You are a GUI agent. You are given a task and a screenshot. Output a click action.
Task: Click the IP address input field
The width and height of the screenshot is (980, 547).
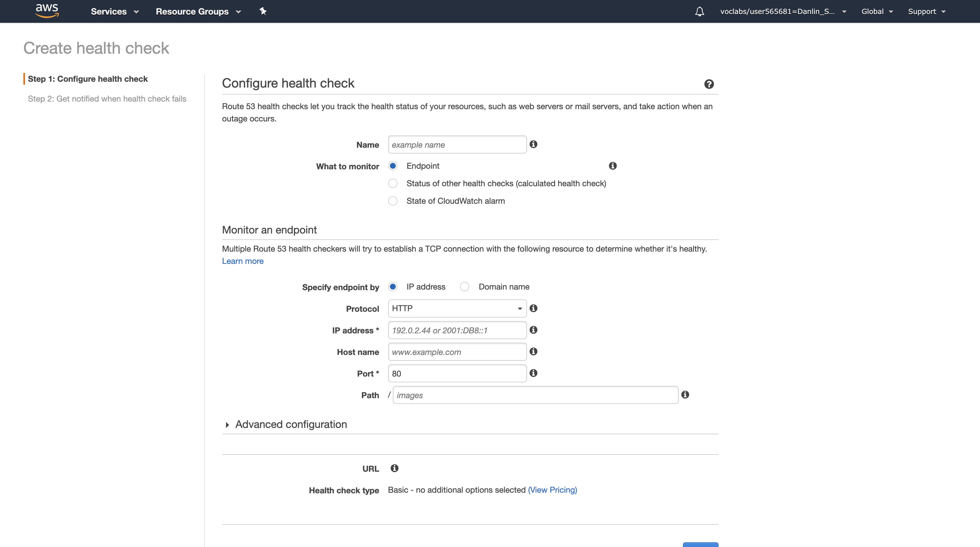point(457,330)
